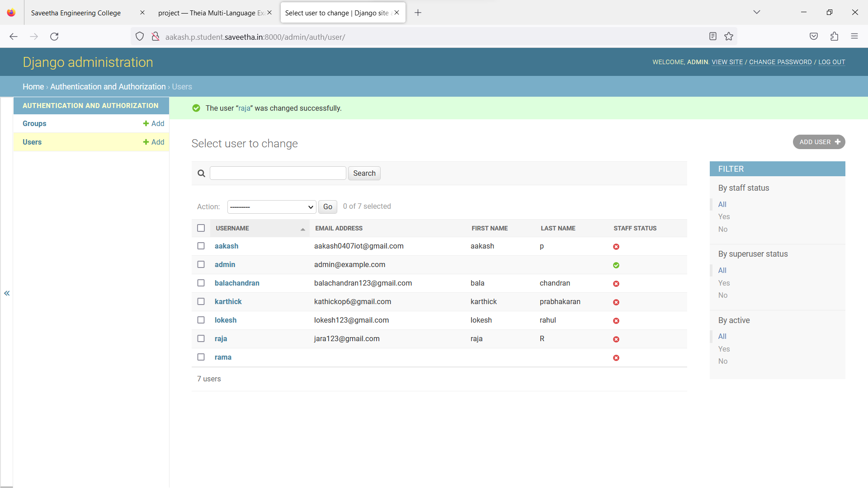Close the Saveetha Engineering College tab
The image size is (868, 488).
coord(142,13)
